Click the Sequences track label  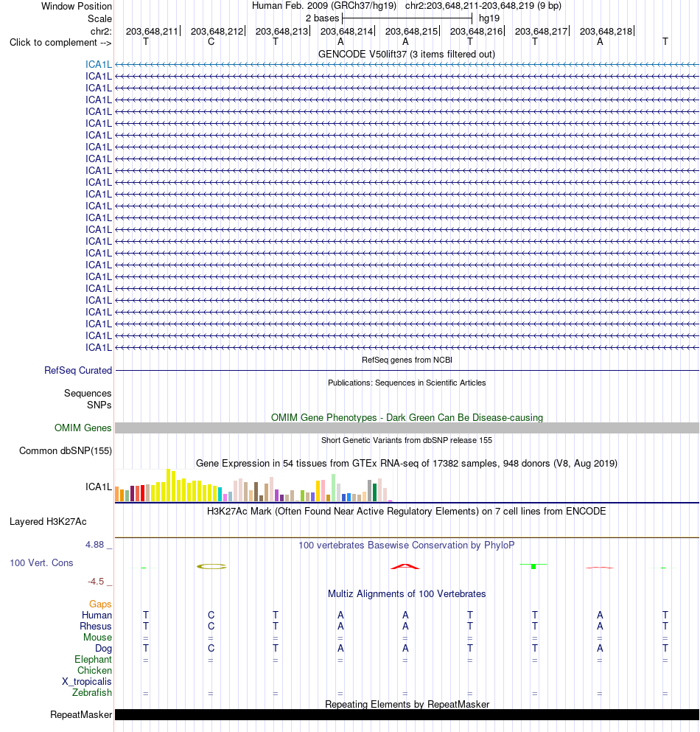[88, 393]
